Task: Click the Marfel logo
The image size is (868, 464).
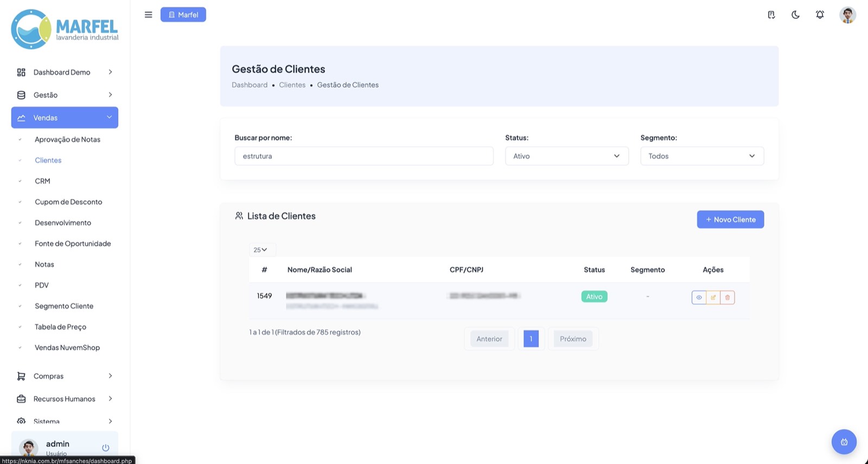Action: (x=65, y=29)
